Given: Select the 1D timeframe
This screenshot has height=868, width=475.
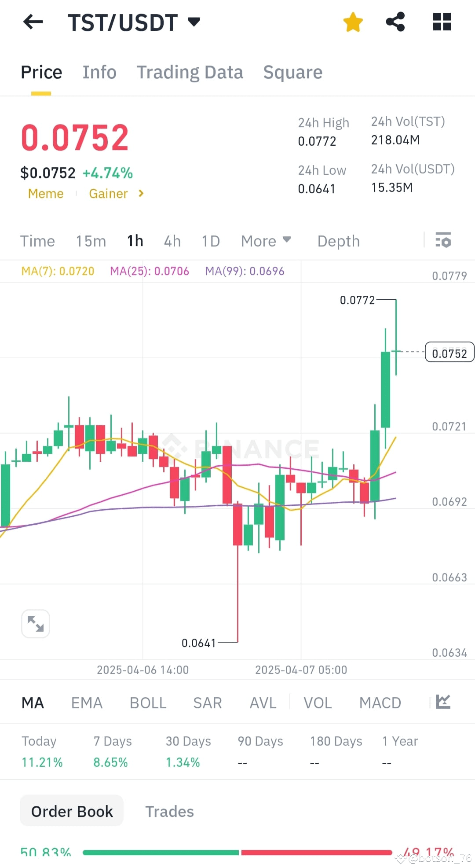Looking at the screenshot, I should coord(210,241).
